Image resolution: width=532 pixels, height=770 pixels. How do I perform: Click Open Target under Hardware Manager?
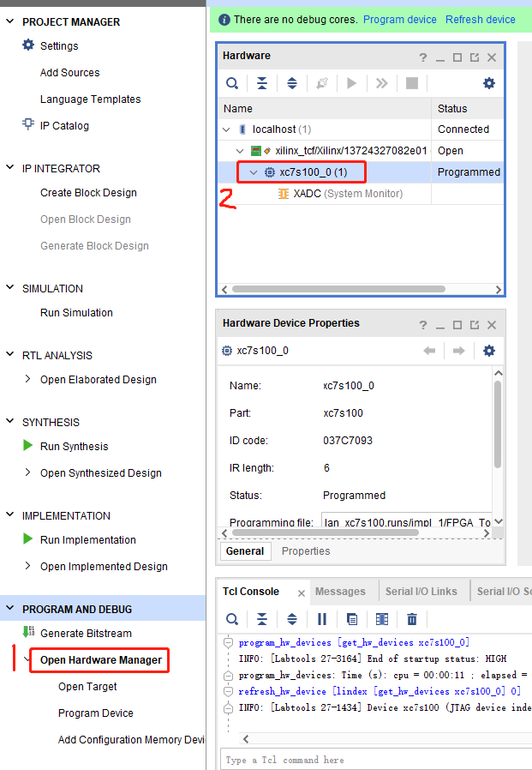[87, 686]
